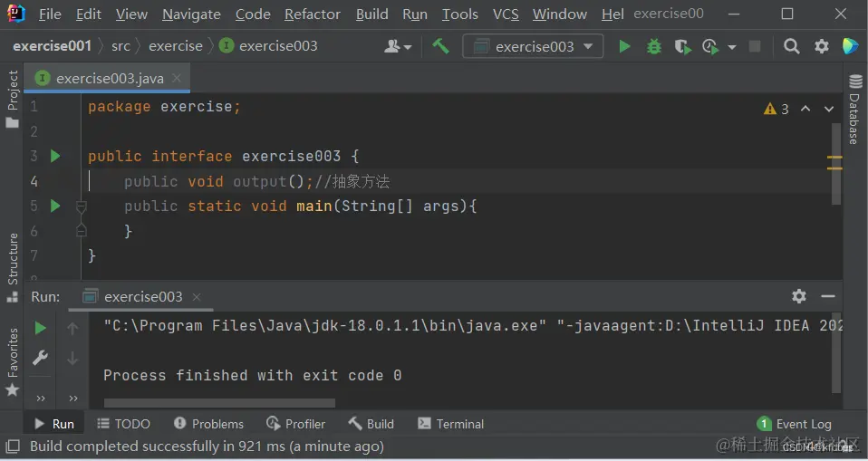Click the warnings indicator showing 3

pyautogui.click(x=776, y=109)
